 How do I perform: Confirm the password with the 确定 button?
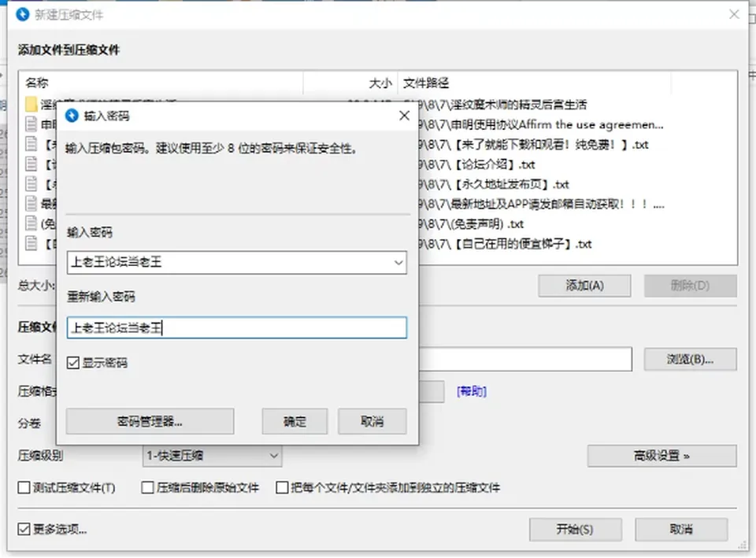[295, 422]
